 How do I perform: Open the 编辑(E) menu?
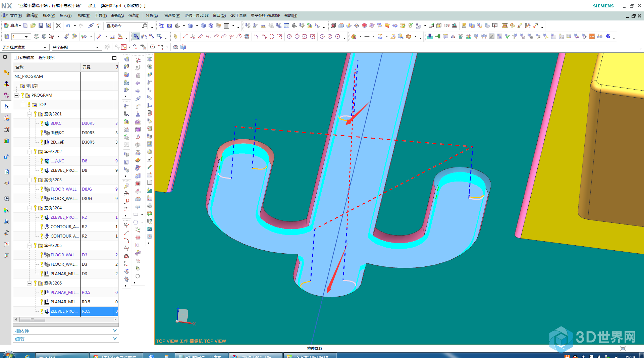pyautogui.click(x=32, y=15)
